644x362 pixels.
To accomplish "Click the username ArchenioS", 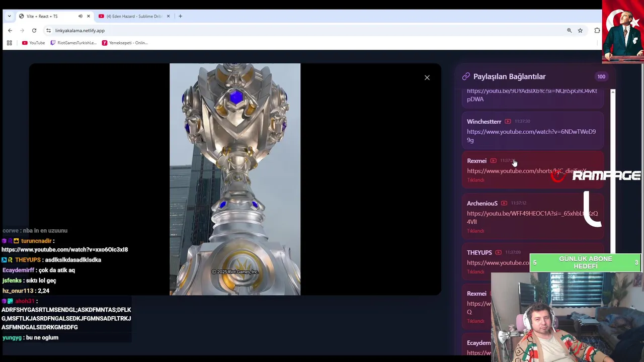I will (x=482, y=203).
